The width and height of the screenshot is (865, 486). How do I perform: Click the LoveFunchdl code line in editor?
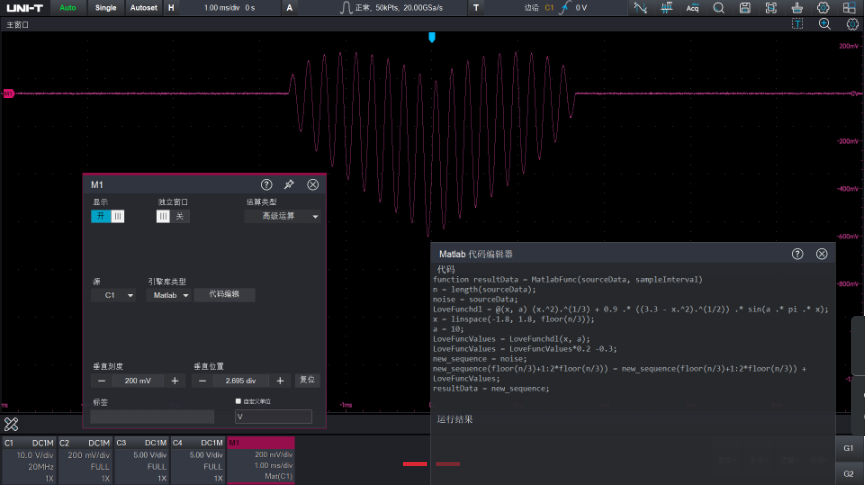(x=631, y=309)
